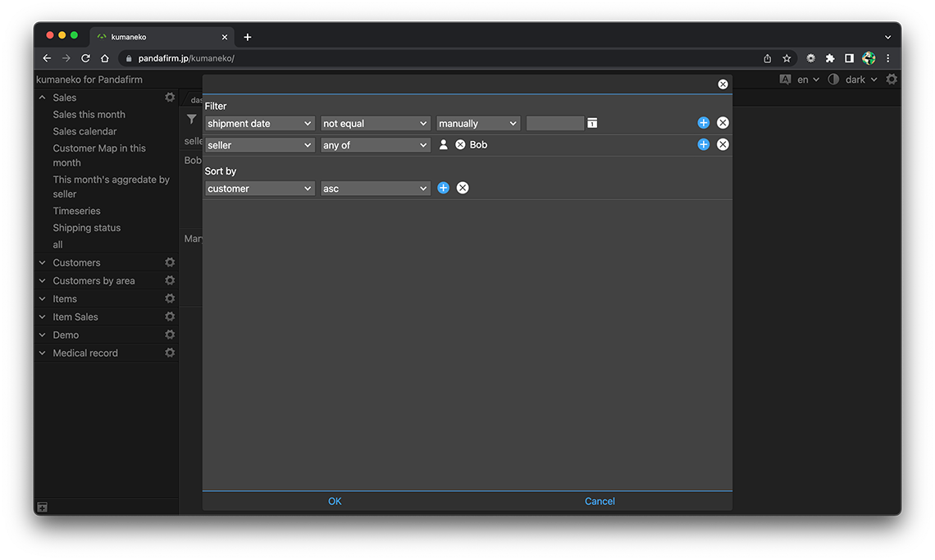Screen dimensions: 935x560
Task: Add filter row after seller
Action: tap(703, 144)
